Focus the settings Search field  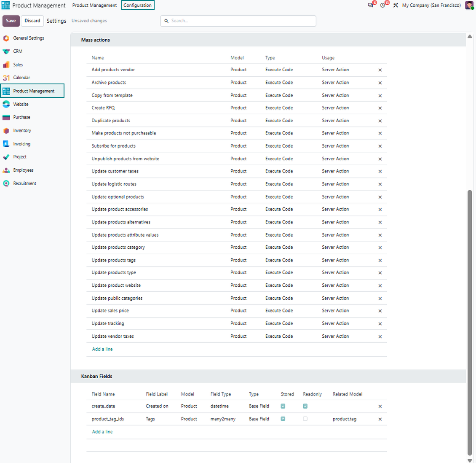(x=238, y=21)
